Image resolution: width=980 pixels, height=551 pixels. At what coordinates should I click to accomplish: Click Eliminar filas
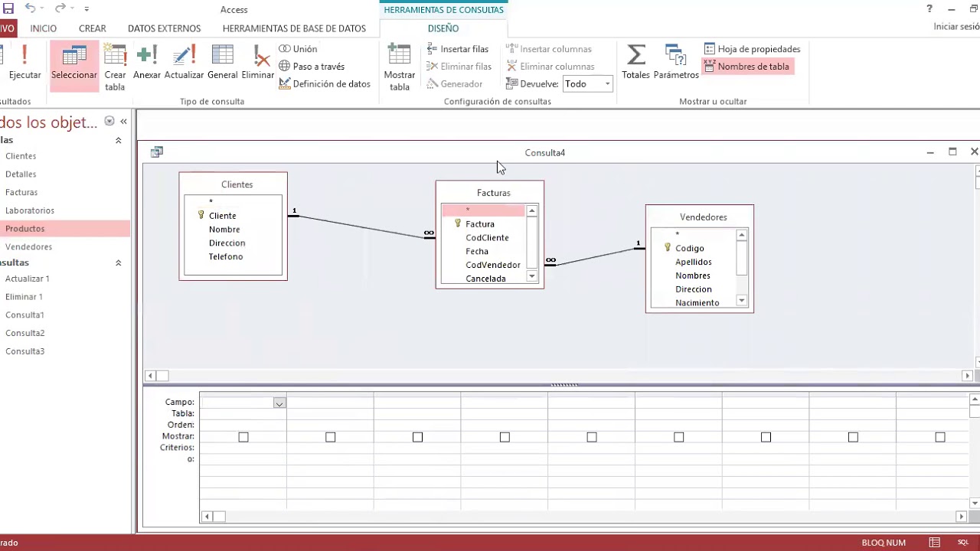459,67
